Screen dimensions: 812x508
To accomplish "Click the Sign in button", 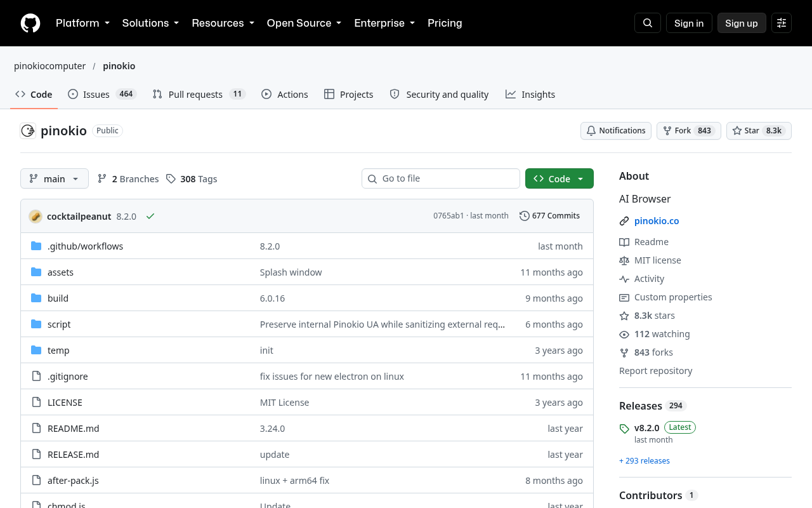I will tap(689, 23).
